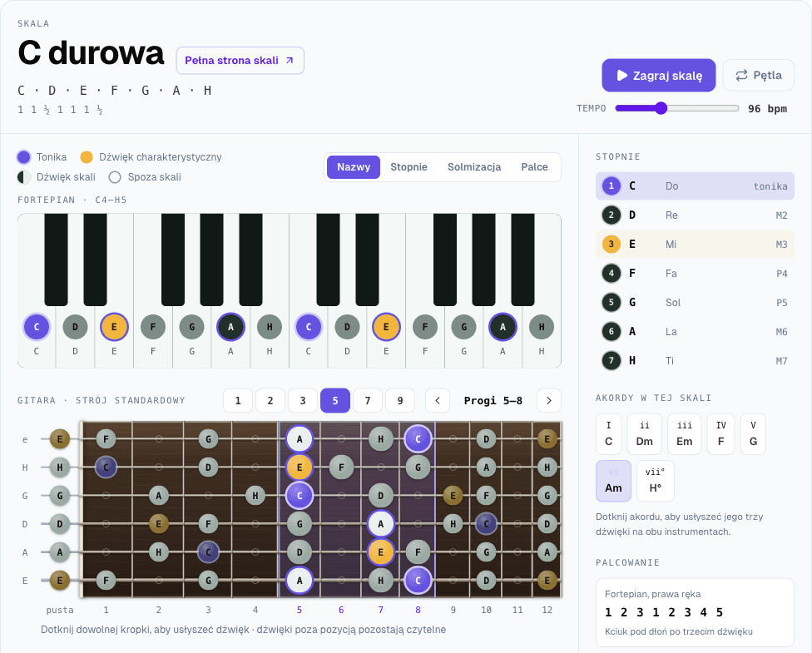The image size is (812, 653).
Task: Toggle the Pętla loop button
Action: click(x=758, y=75)
